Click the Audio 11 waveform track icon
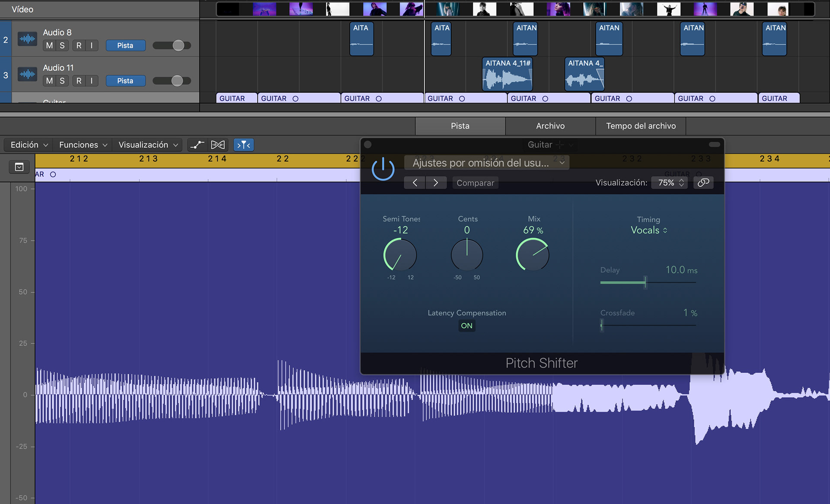The width and height of the screenshot is (830, 504). [27, 74]
